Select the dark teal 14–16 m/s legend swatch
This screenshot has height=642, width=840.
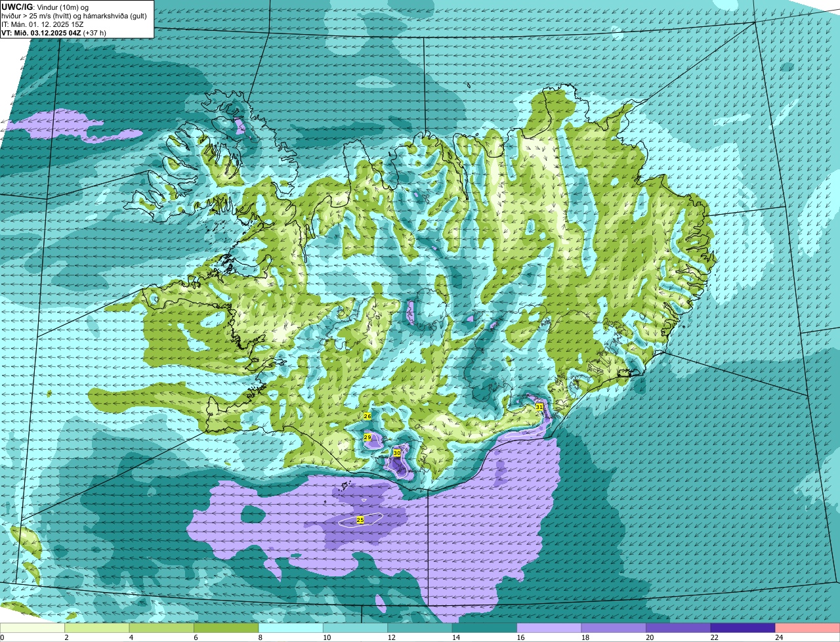(484, 628)
